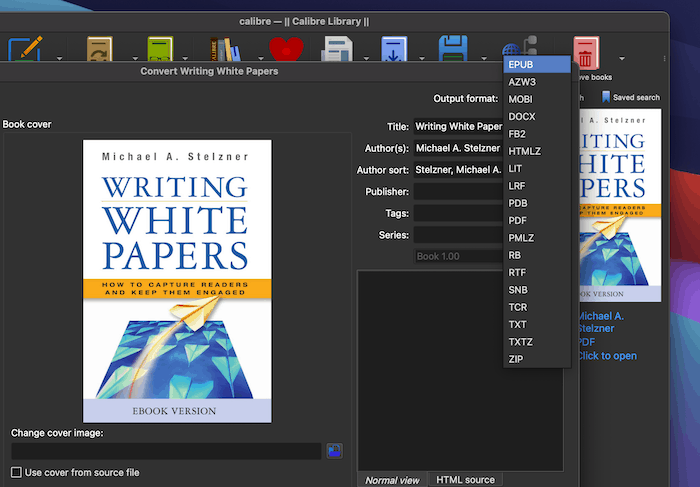Expand arrow next to Remove books
Viewport: 700px width, 487px height.
[622, 57]
